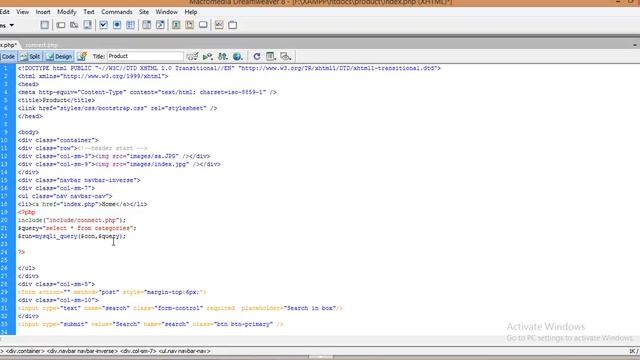Open the Edit menu
This screenshot has height=360, width=640.
click(4, 12)
